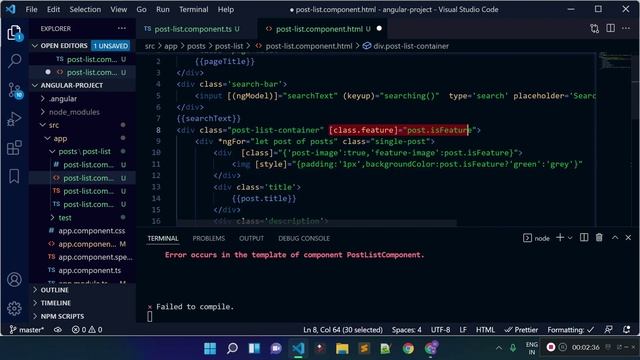
Task: Click the editor horizontal scrollbar
Action: (316, 223)
